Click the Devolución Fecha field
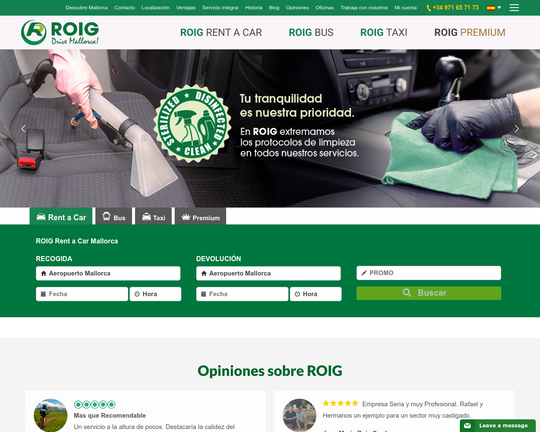 (242, 294)
